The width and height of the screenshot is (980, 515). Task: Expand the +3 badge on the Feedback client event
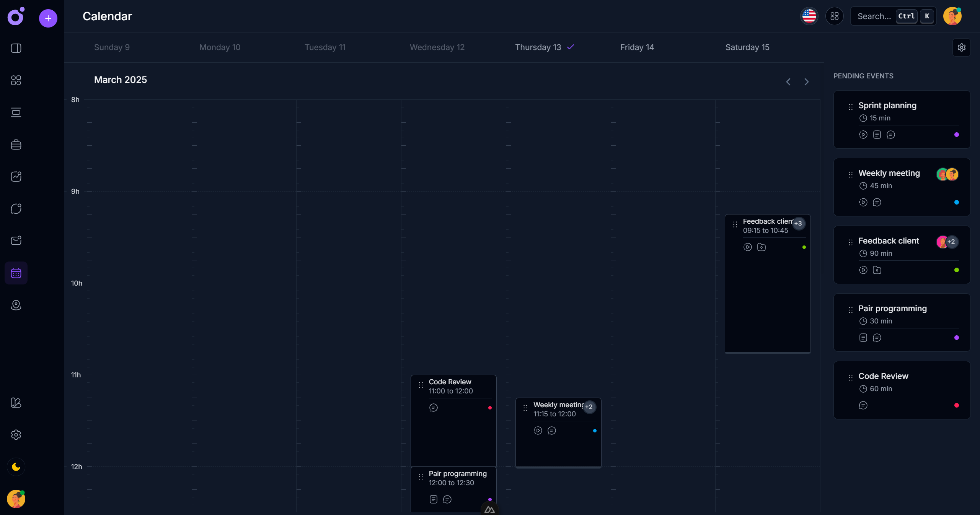(798, 224)
